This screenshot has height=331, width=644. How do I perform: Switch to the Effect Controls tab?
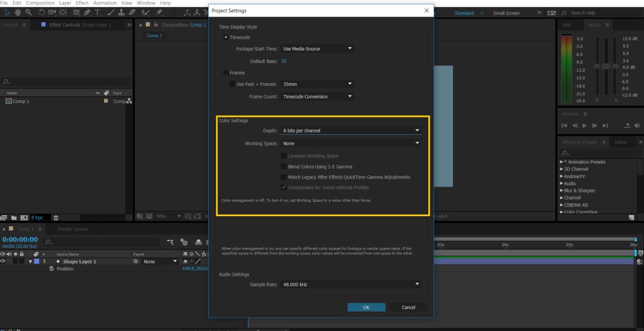click(x=80, y=25)
